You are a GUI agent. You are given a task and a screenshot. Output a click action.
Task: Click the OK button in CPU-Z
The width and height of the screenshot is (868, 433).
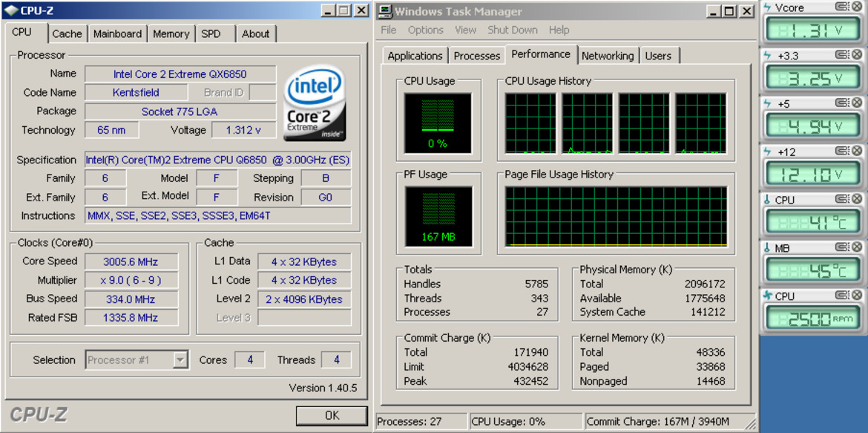point(332,415)
